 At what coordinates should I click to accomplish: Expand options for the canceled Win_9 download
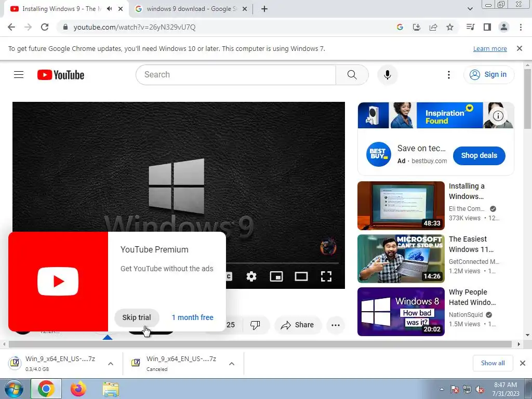[x=232, y=363]
